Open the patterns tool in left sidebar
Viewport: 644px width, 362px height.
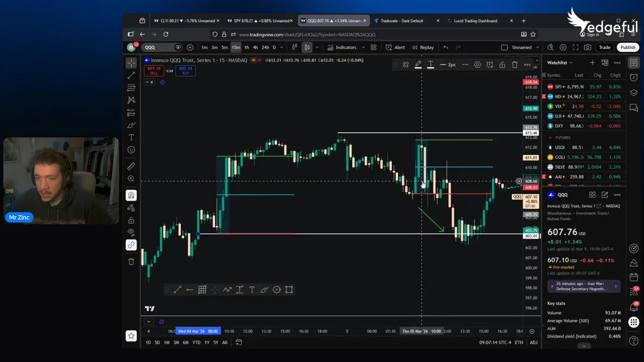pyautogui.click(x=131, y=100)
